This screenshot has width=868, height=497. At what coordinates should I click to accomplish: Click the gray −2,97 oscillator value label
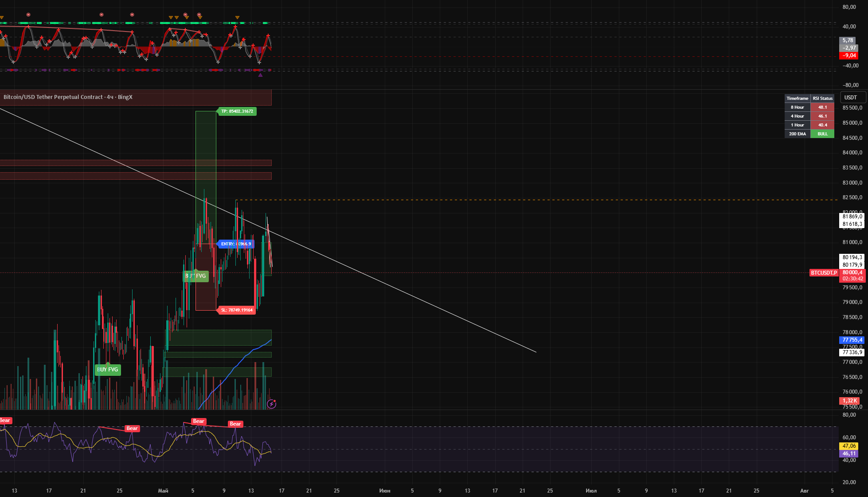point(849,48)
